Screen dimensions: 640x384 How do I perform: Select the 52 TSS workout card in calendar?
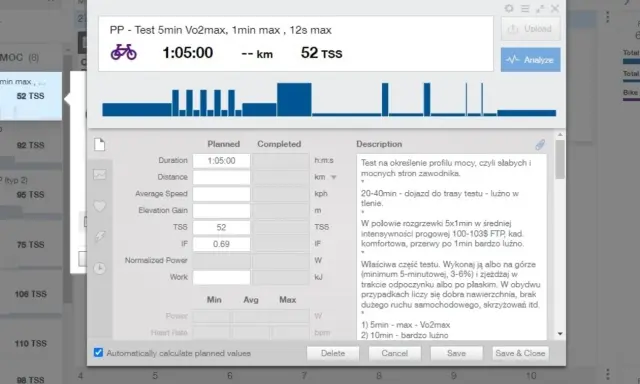pyautogui.click(x=31, y=96)
